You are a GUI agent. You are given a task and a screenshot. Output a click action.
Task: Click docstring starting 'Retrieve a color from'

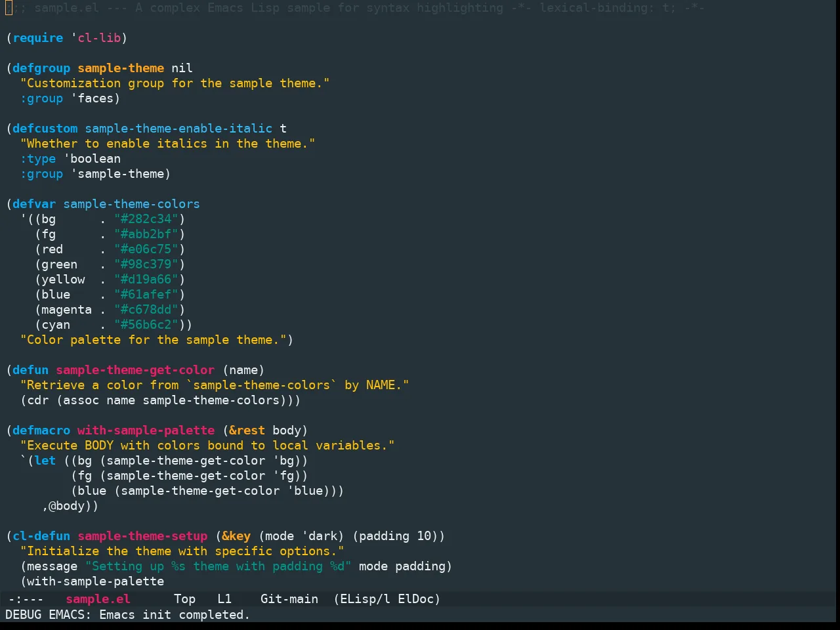[x=215, y=385]
